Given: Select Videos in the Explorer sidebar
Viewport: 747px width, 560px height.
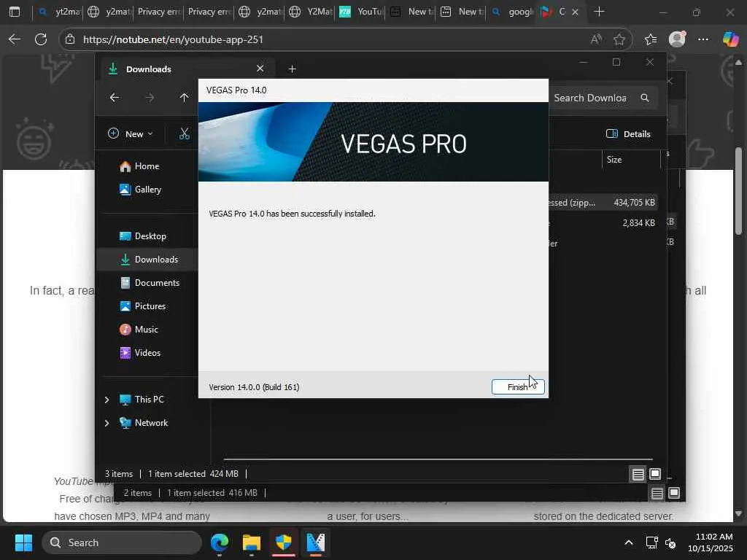Looking at the screenshot, I should pos(141,353).
